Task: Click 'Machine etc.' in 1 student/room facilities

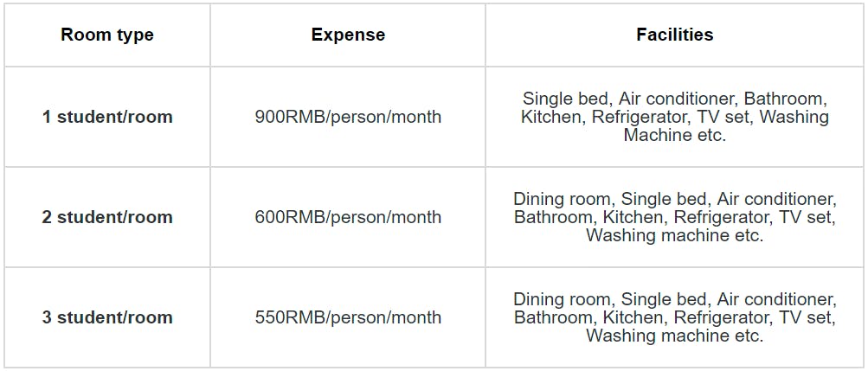Action: coord(674,136)
